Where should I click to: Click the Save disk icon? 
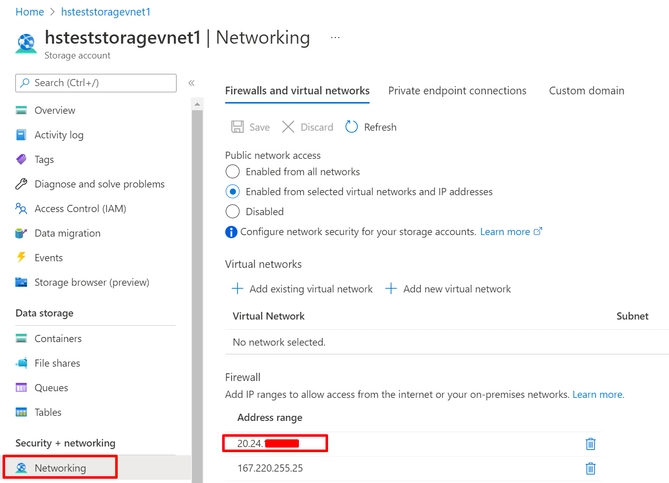pos(237,127)
